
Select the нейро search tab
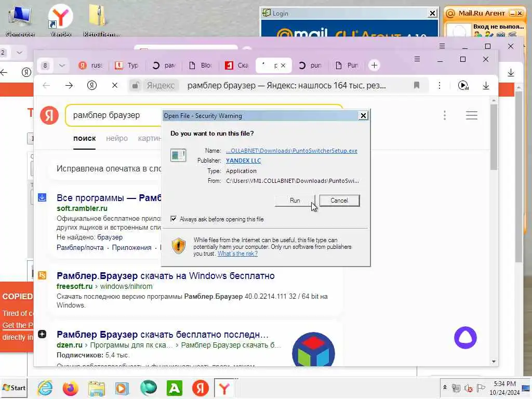[117, 138]
